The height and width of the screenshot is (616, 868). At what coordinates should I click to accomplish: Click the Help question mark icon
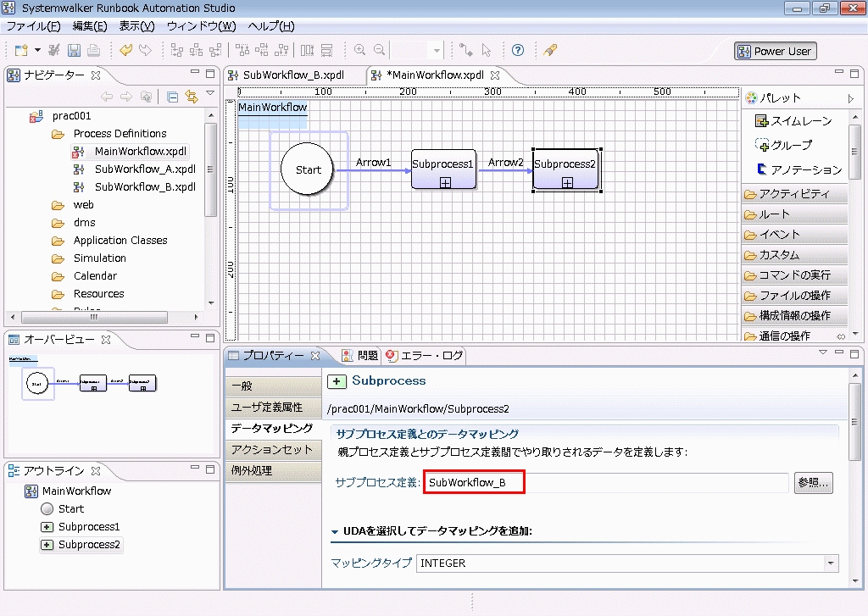pyautogui.click(x=518, y=51)
